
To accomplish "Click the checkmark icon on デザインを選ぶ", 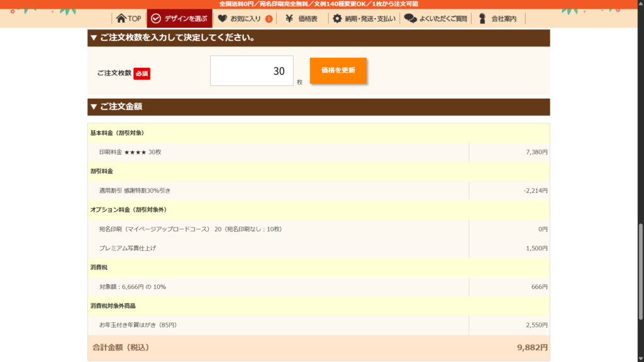I will click(x=156, y=18).
